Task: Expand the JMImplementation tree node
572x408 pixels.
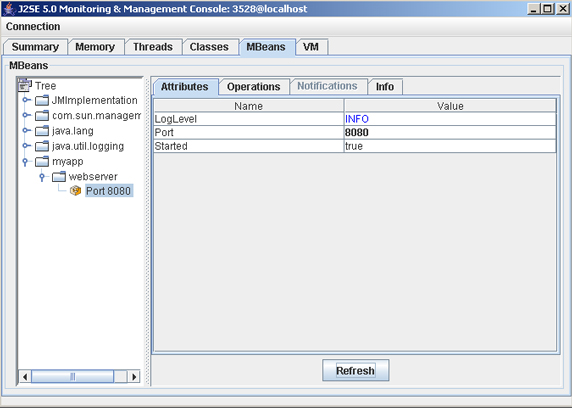Action: click(x=26, y=100)
